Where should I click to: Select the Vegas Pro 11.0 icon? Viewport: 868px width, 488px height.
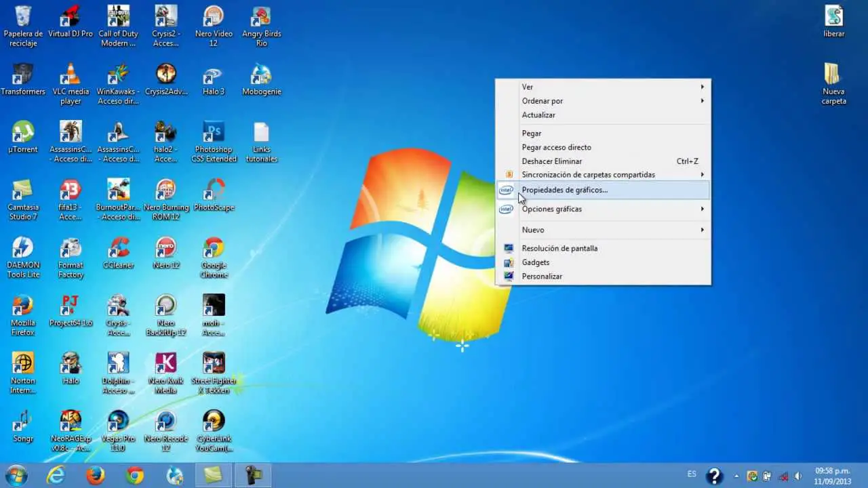tap(119, 432)
